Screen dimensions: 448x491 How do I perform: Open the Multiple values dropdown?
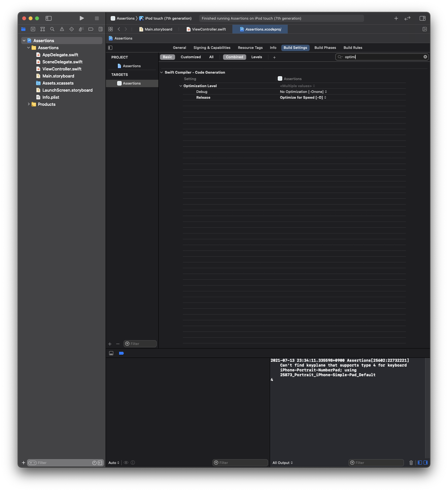tap(297, 86)
